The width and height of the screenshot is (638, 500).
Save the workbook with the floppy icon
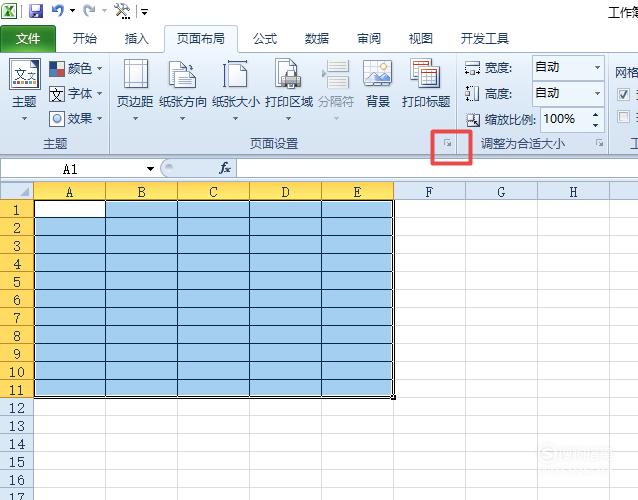coord(36,11)
